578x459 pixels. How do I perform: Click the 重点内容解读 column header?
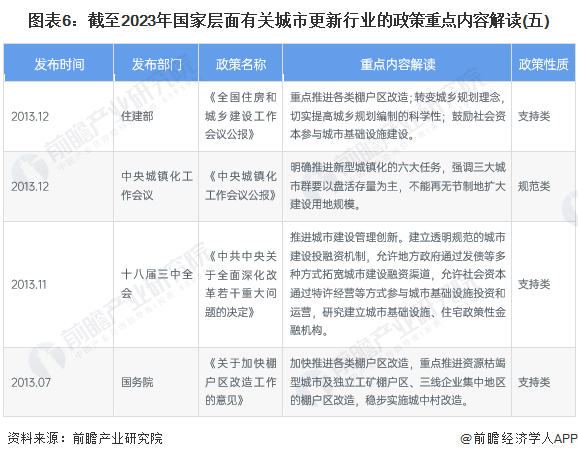pyautogui.click(x=397, y=64)
